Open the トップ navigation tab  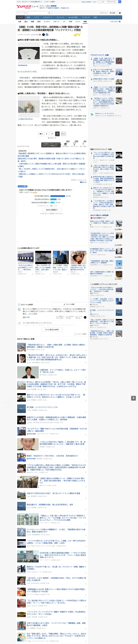click(20, 17)
